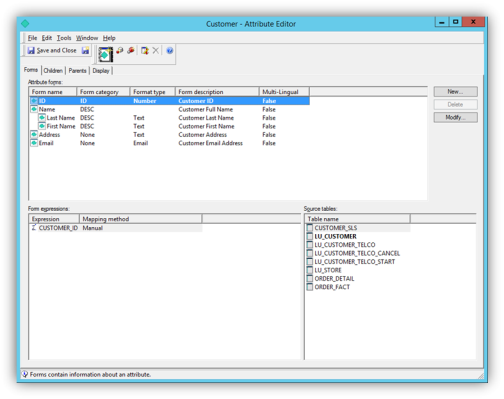
Task: Check LU_CUSTOMER_TELCO_START table checkbox
Action: coord(310,261)
